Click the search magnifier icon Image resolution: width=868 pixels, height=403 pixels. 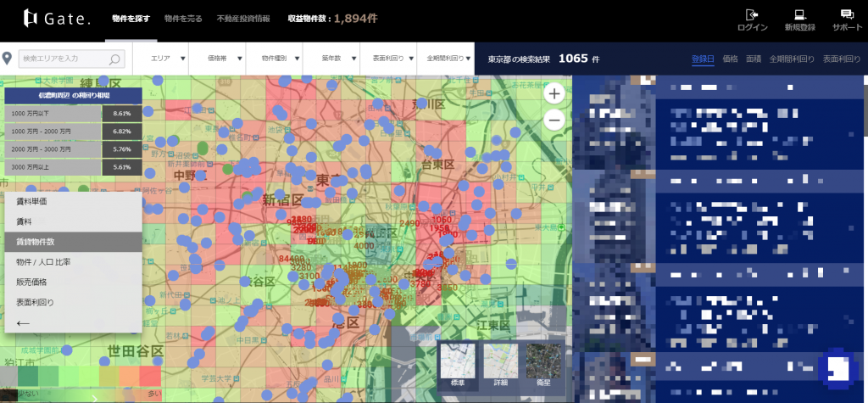click(115, 59)
